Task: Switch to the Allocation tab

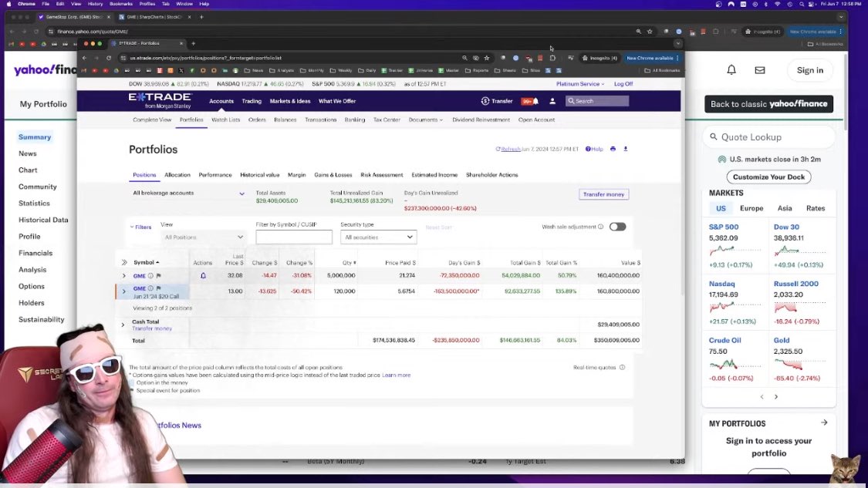Action: coord(177,175)
